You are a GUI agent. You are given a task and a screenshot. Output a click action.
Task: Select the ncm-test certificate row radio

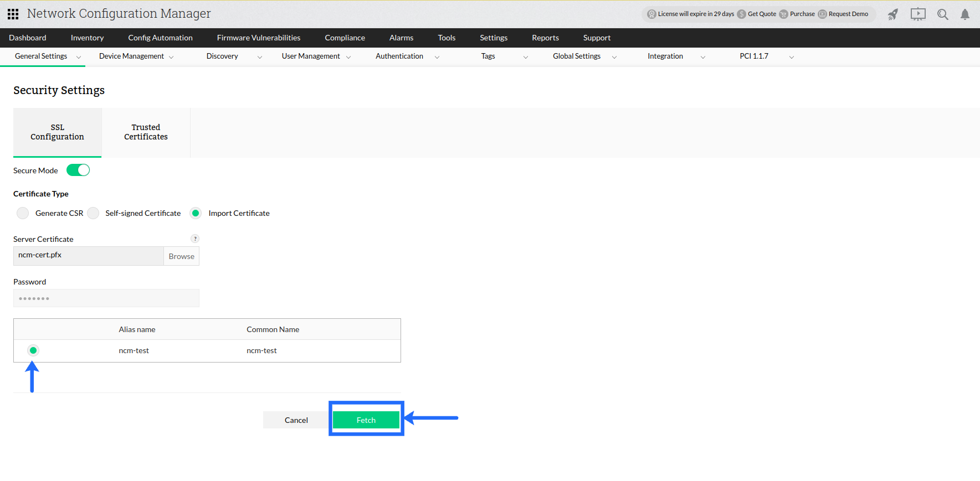[33, 350]
